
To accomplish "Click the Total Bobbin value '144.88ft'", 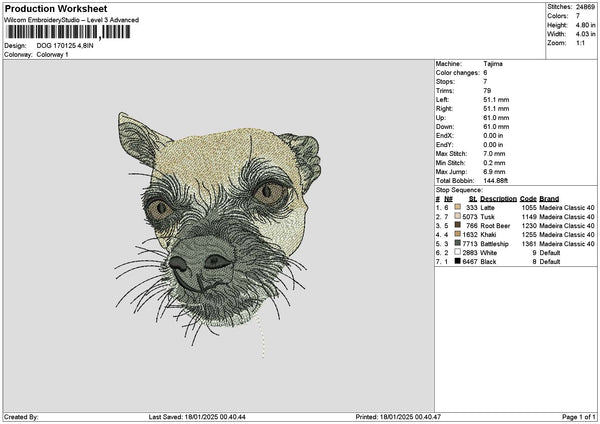I will point(496,181).
